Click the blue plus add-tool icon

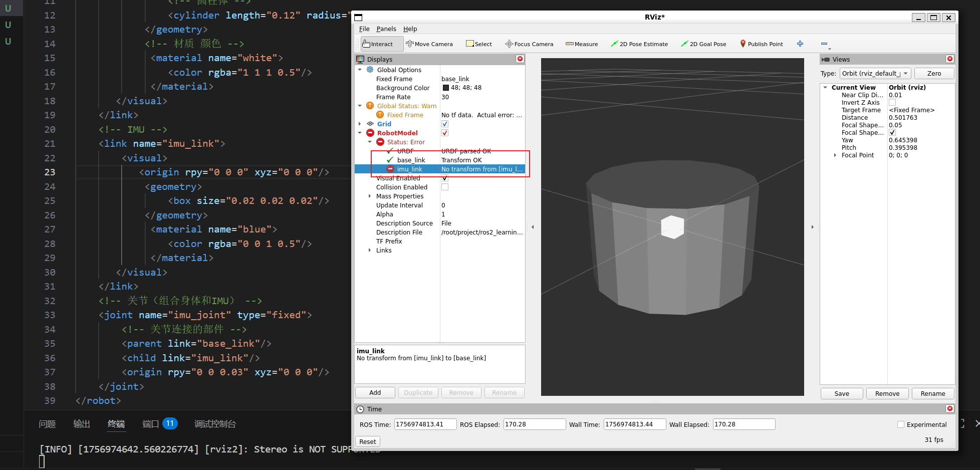800,44
